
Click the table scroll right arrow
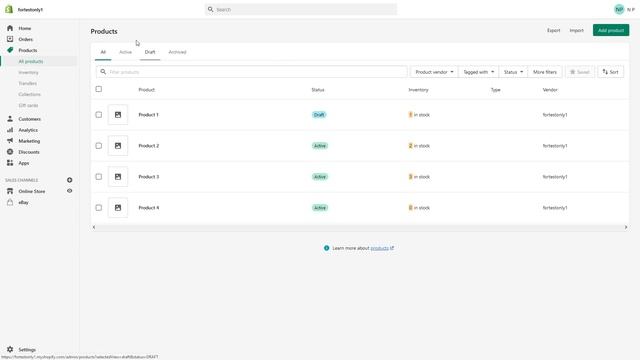(x=626, y=227)
